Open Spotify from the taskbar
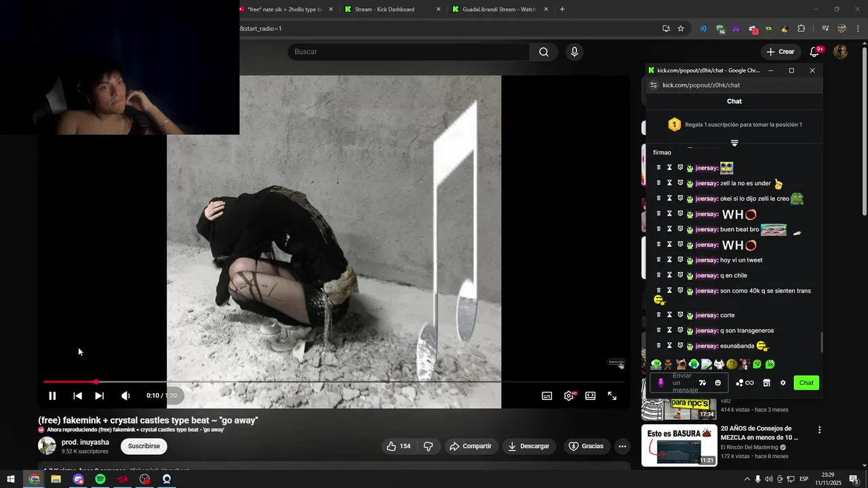The height and width of the screenshot is (488, 868). (100, 479)
